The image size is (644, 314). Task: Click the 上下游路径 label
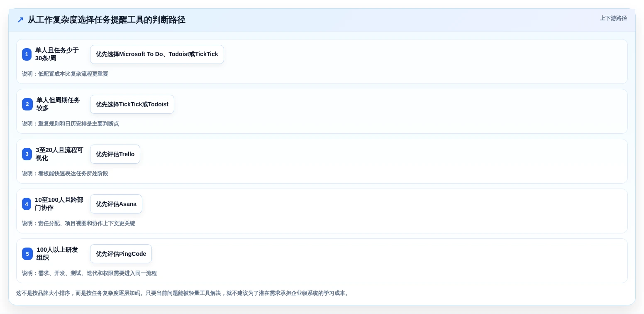point(613,18)
